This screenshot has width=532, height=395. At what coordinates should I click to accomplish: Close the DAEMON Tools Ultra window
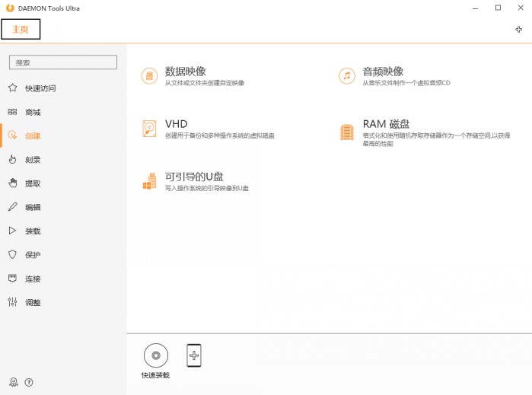tap(521, 8)
